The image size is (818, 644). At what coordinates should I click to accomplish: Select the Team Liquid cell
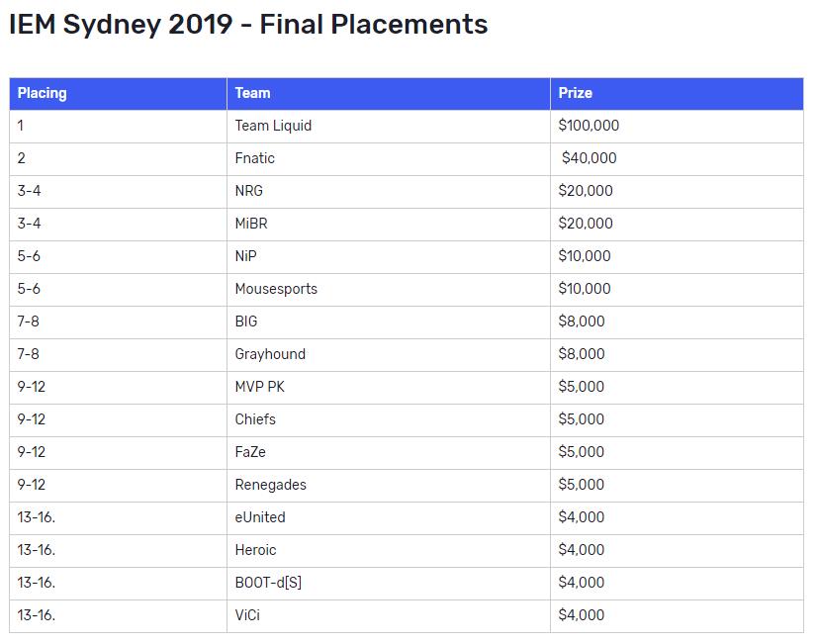[389, 127]
